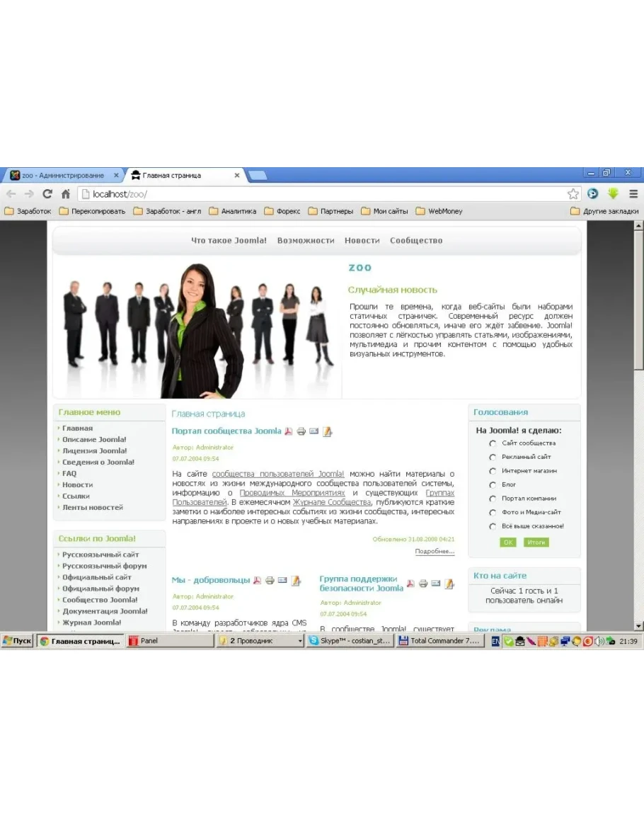Go to the browser home page icon
Viewport: 644px width, 818px height.
(65, 194)
